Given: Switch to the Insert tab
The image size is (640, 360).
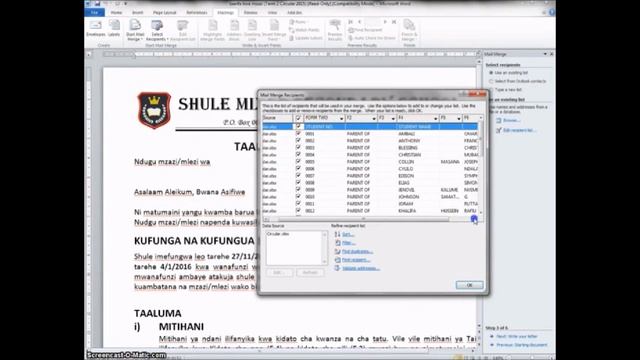Looking at the screenshot, I should pos(138,13).
